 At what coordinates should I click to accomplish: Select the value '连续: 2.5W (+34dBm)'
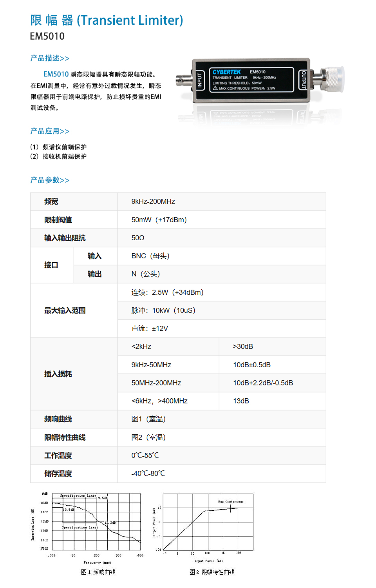[168, 292]
